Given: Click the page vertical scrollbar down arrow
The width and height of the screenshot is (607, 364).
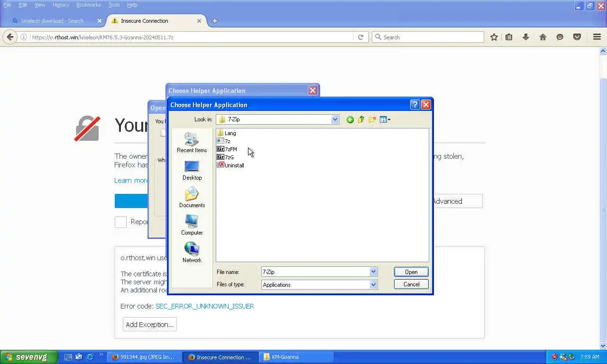Looking at the screenshot, I should (603, 346).
